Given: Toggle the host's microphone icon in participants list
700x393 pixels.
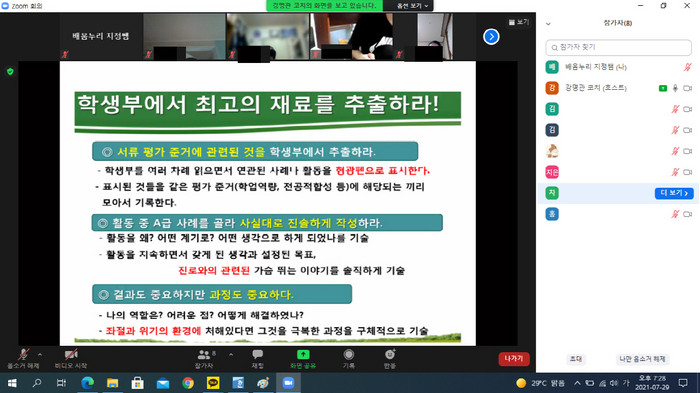Looking at the screenshot, I should pos(675,88).
